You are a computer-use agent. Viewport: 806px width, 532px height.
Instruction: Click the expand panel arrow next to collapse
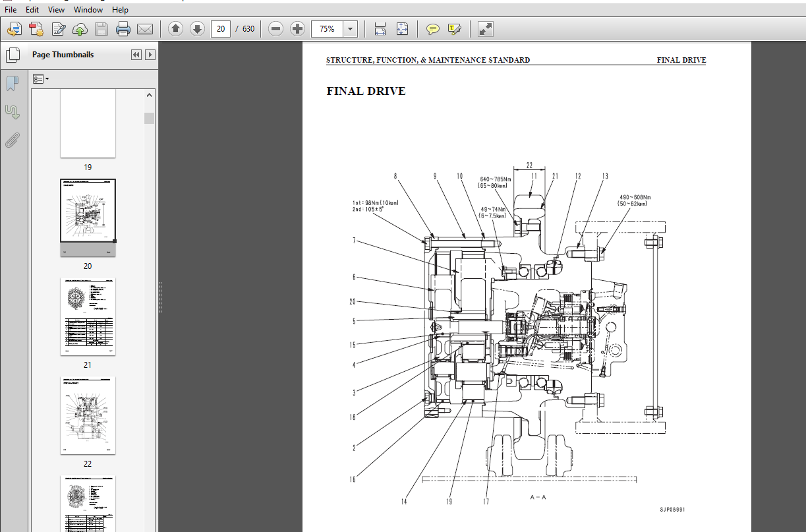(x=150, y=55)
